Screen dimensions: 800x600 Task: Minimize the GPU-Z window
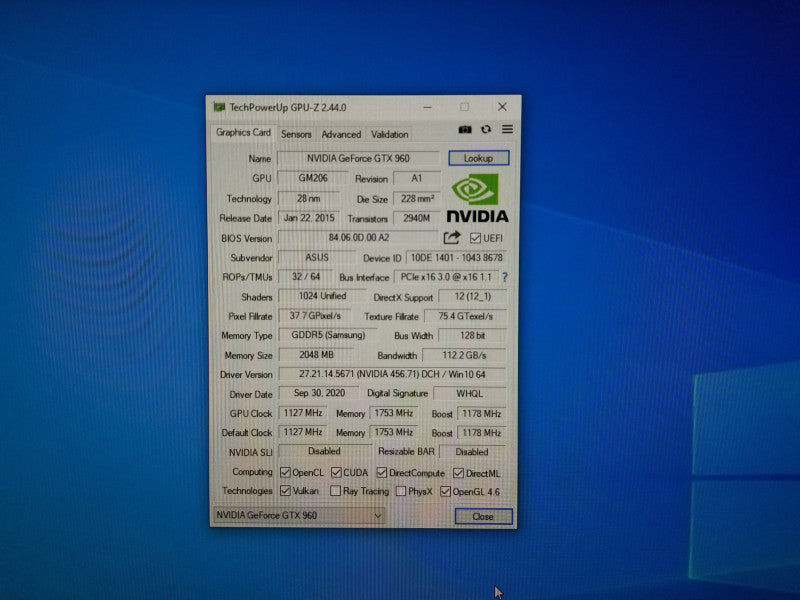coord(428,107)
